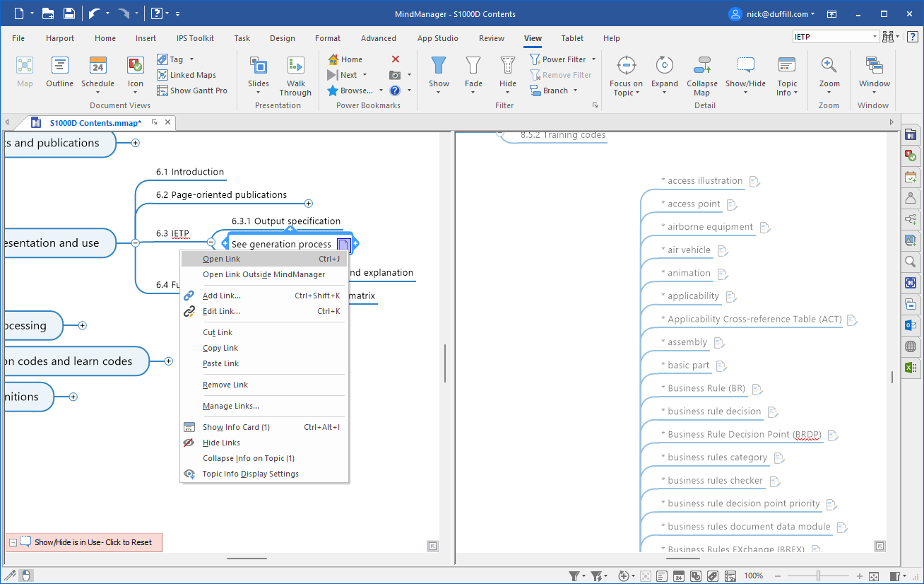
Task: Delete bookmark with the red X icon
Action: (x=396, y=59)
